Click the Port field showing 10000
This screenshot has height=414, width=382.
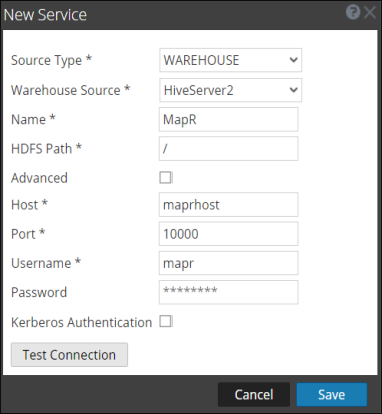[228, 234]
